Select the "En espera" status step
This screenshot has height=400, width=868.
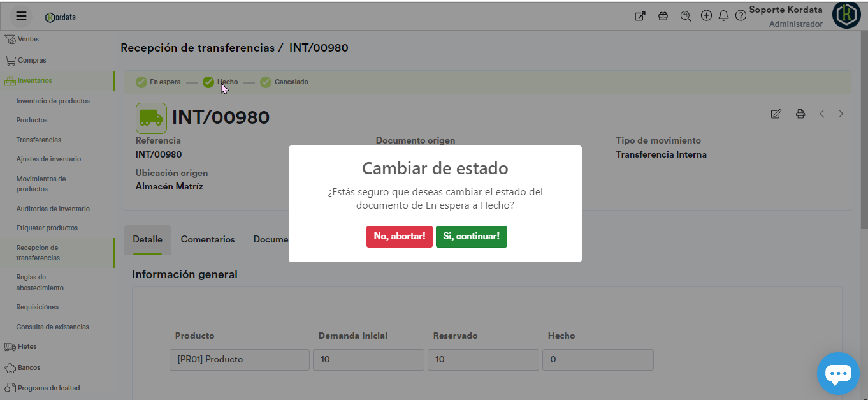[158, 82]
